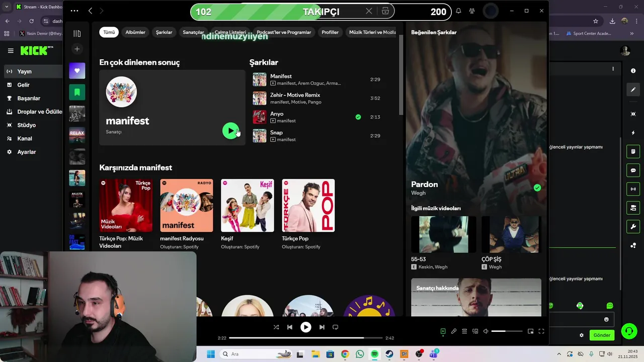
Task: Open Kanal in Kick sidebar
Action: click(x=34, y=138)
